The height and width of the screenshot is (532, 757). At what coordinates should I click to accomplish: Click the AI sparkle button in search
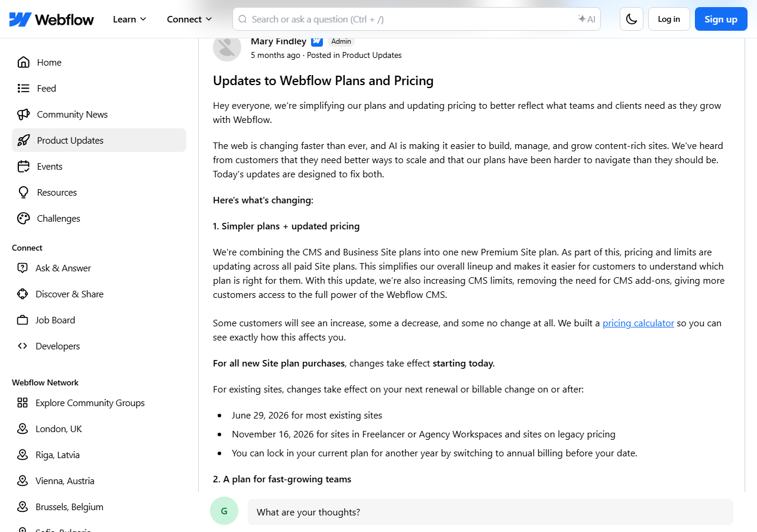click(587, 19)
